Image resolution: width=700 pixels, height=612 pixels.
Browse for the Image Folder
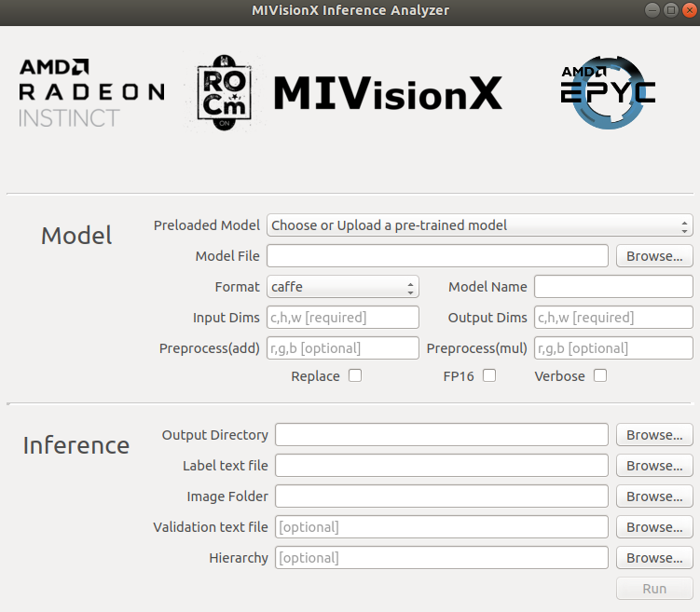pyautogui.click(x=654, y=496)
